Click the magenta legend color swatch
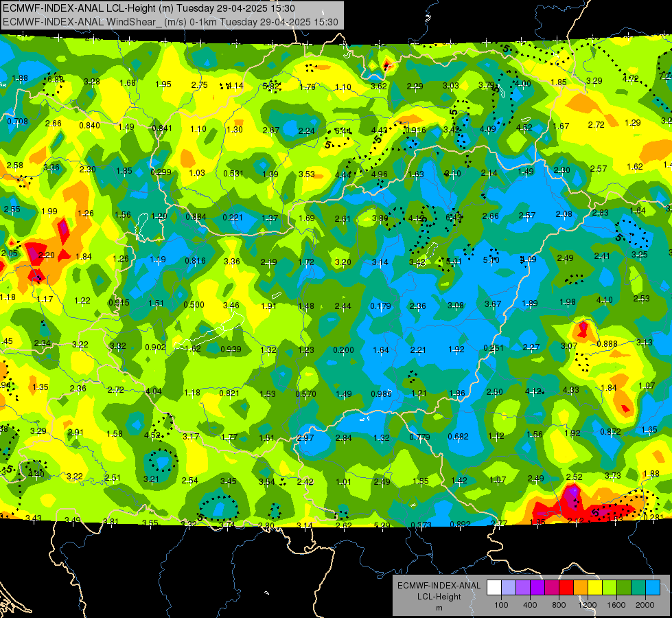This screenshot has height=618, width=672. click(552, 588)
